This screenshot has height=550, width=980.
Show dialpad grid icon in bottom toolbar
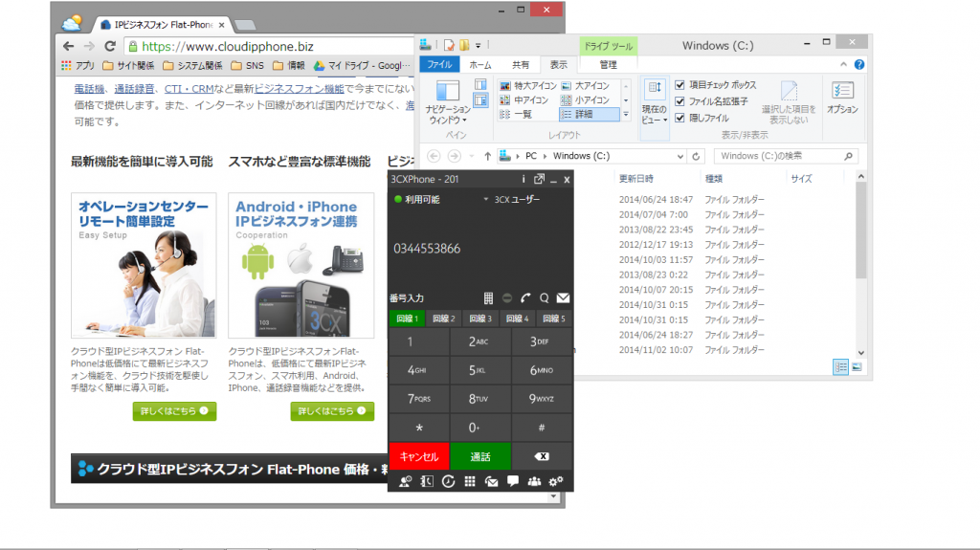[x=469, y=481]
